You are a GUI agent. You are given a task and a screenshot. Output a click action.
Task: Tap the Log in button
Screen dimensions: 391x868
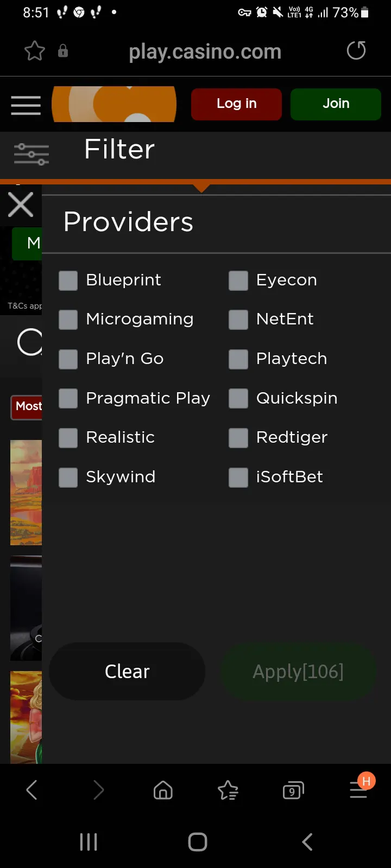pos(236,104)
